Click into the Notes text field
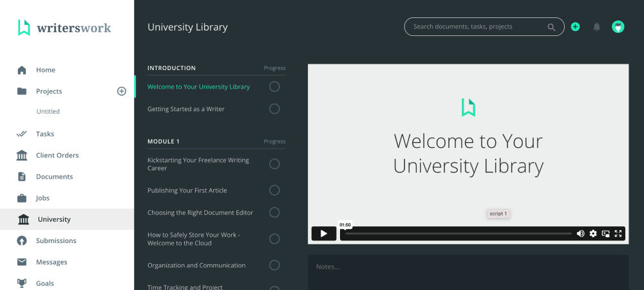Screen dimensions: 644x290 pyautogui.click(x=468, y=270)
